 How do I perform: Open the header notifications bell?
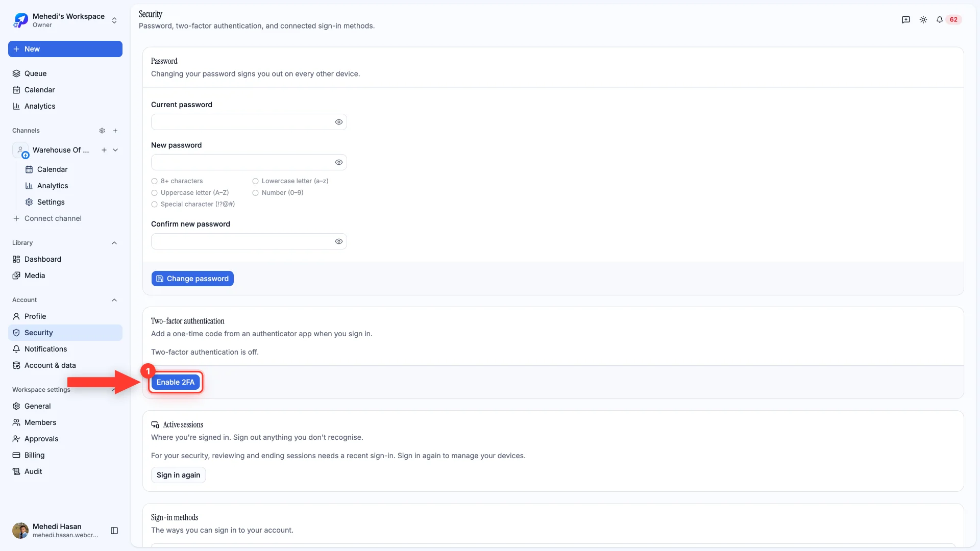(940, 19)
